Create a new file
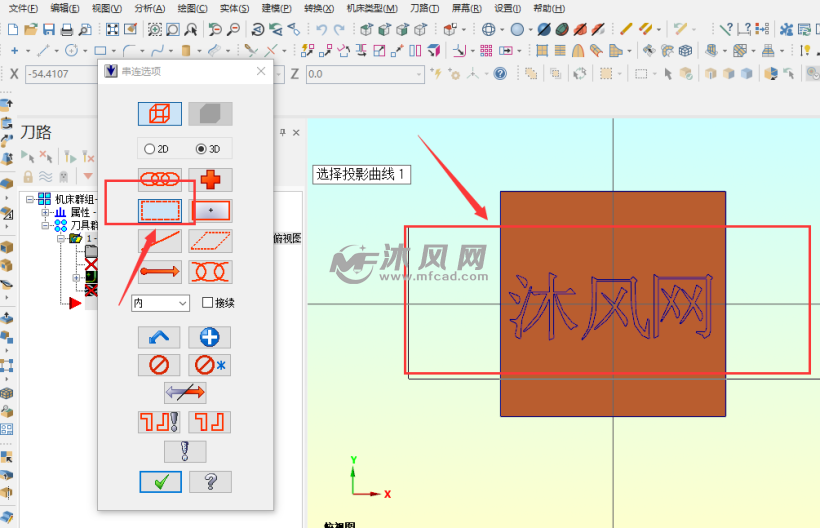Image resolution: width=820 pixels, height=528 pixels. (x=13, y=29)
